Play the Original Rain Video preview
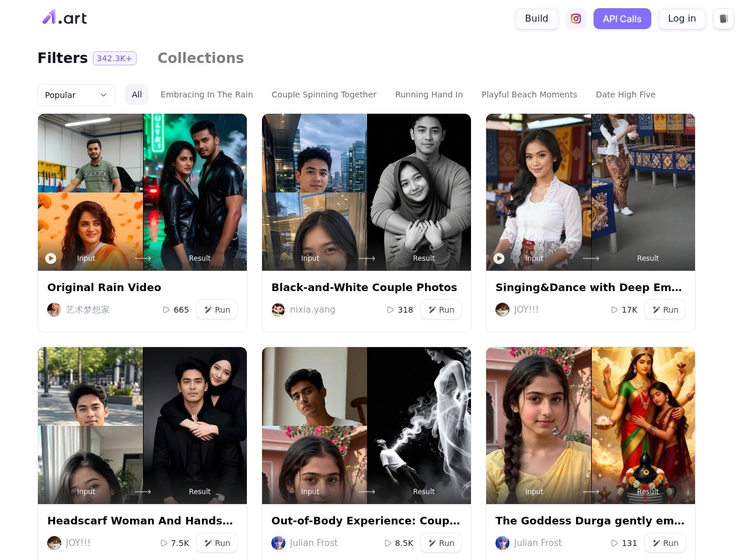The image size is (747, 560). [51, 258]
